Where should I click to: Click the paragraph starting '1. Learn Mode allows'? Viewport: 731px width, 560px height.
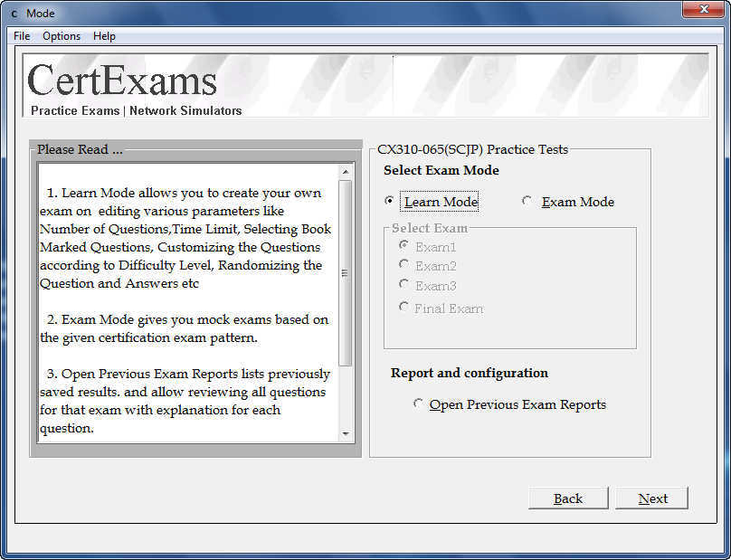185,238
